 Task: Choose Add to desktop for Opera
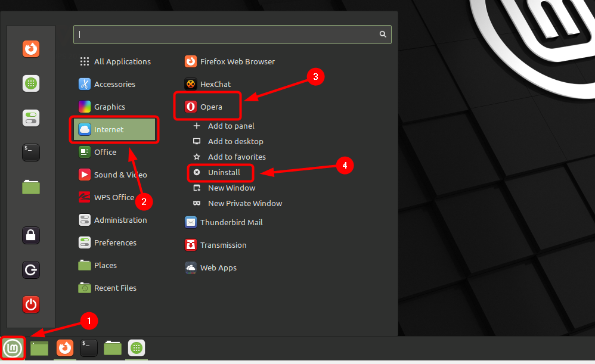point(228,141)
